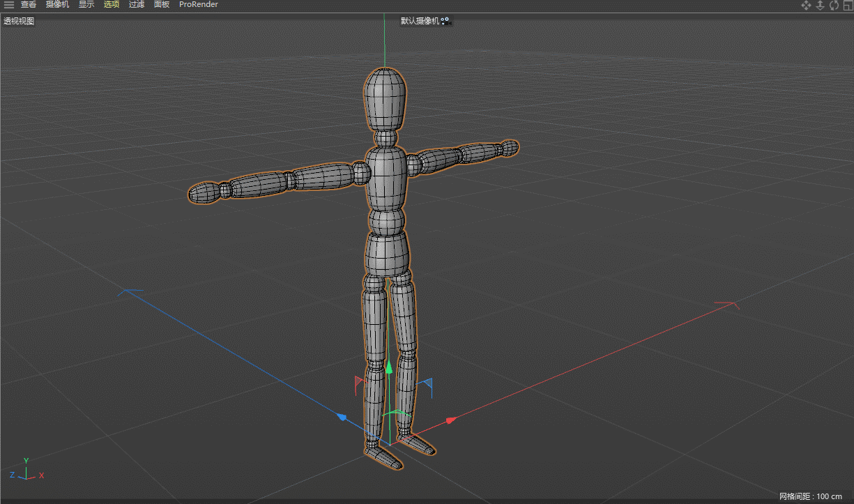Toggle the maximize viewport icon
854x504 pixels.
pyautogui.click(x=848, y=6)
